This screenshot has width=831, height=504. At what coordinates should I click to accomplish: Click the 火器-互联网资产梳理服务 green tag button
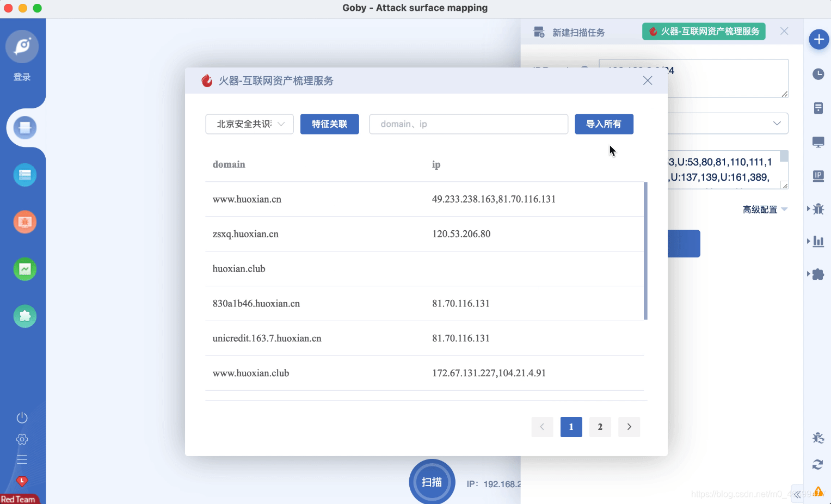tap(704, 32)
